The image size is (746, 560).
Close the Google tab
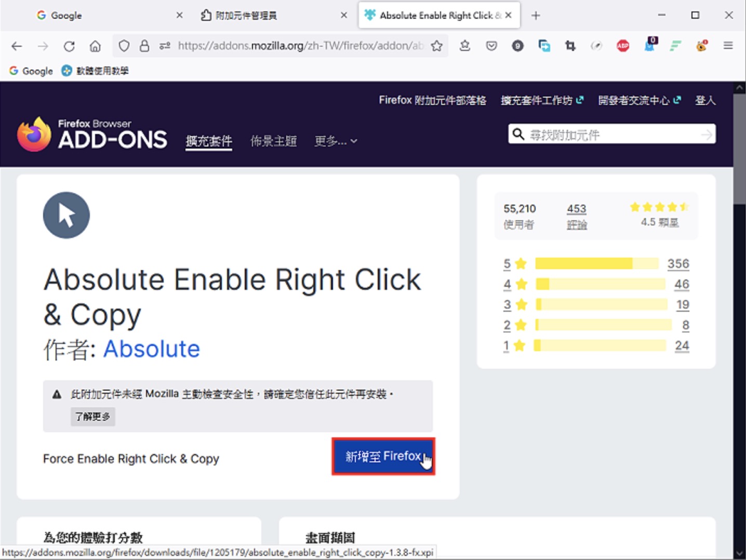(x=179, y=16)
